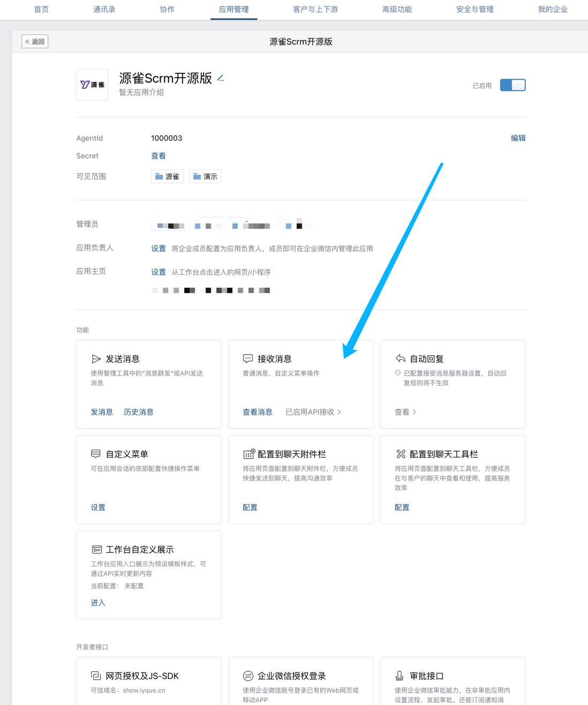Click the 企业微信授权登录 icon
This screenshot has height=705, width=588.
coord(248,676)
